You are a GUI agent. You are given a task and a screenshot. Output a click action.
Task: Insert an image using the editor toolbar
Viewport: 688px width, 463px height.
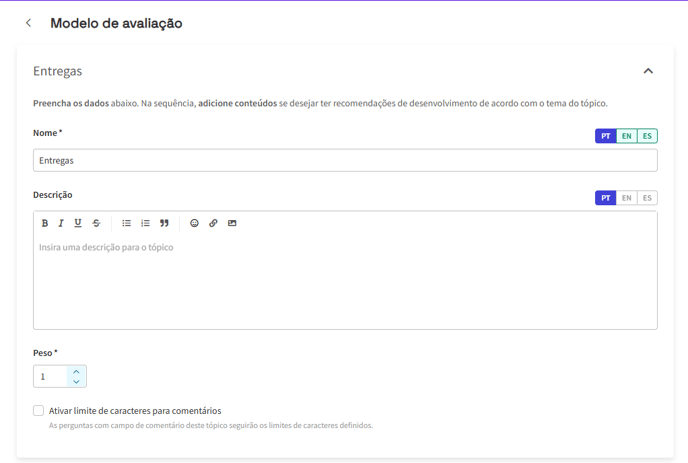pyautogui.click(x=232, y=223)
